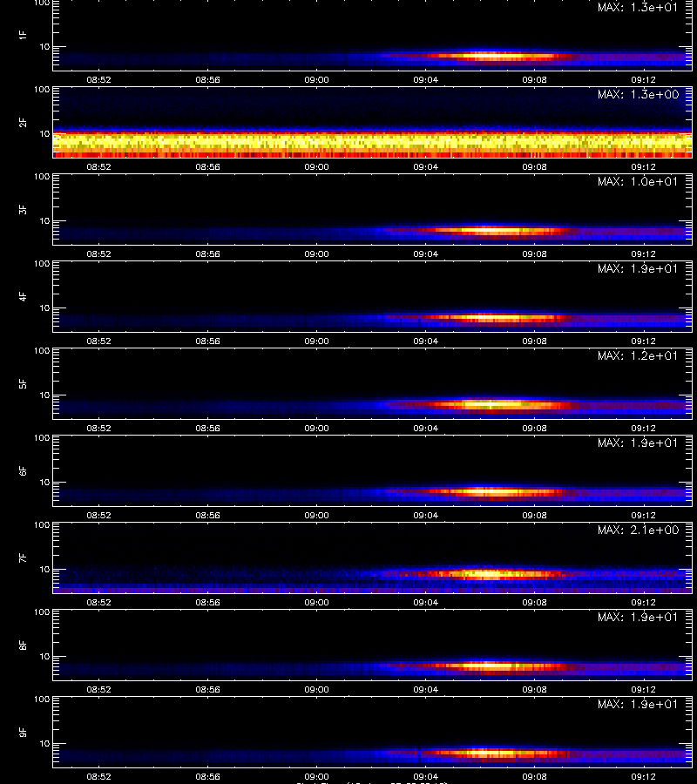Click 08:52 time label under 1F panel
Screen dimensions: 697x784
coord(99,80)
